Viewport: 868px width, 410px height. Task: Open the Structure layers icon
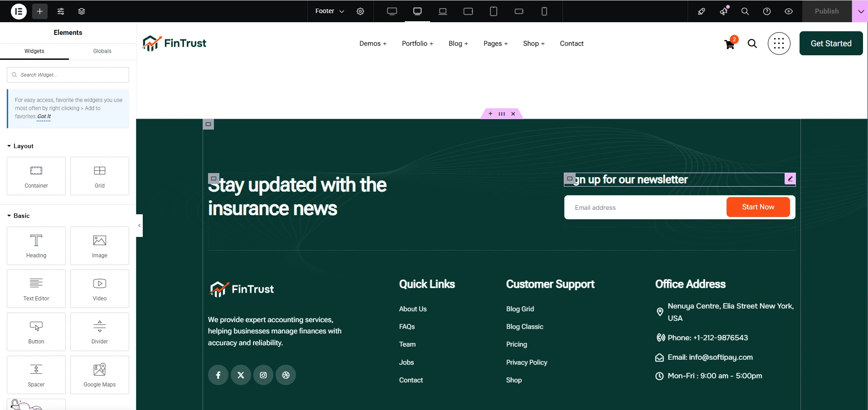(x=82, y=11)
